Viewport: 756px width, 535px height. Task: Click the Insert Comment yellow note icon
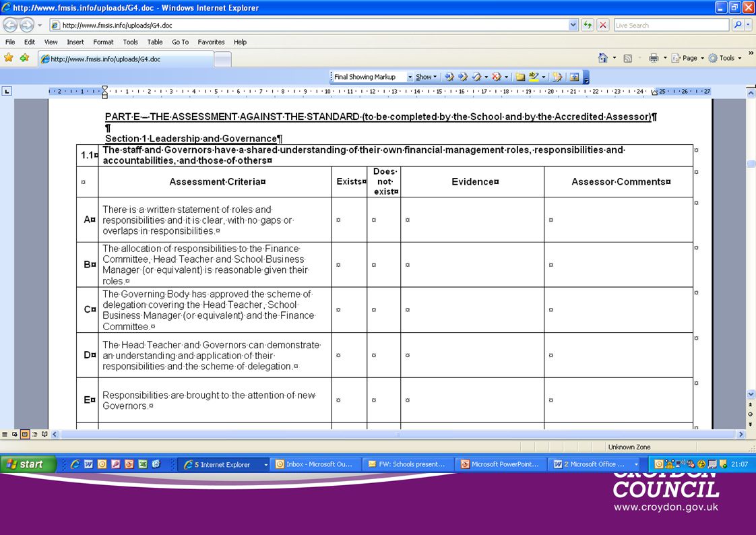(x=519, y=77)
